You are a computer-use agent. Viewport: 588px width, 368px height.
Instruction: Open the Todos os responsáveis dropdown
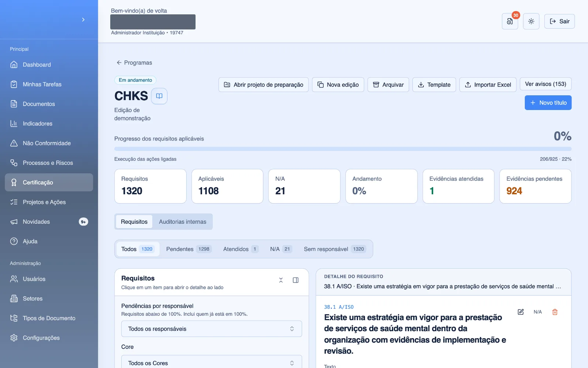click(212, 329)
